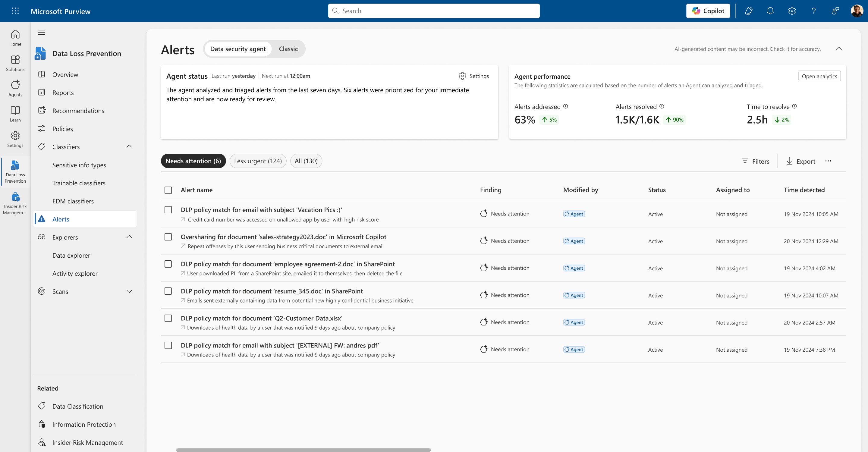Collapse the Classifiers section
868x452 pixels.
coord(129,146)
